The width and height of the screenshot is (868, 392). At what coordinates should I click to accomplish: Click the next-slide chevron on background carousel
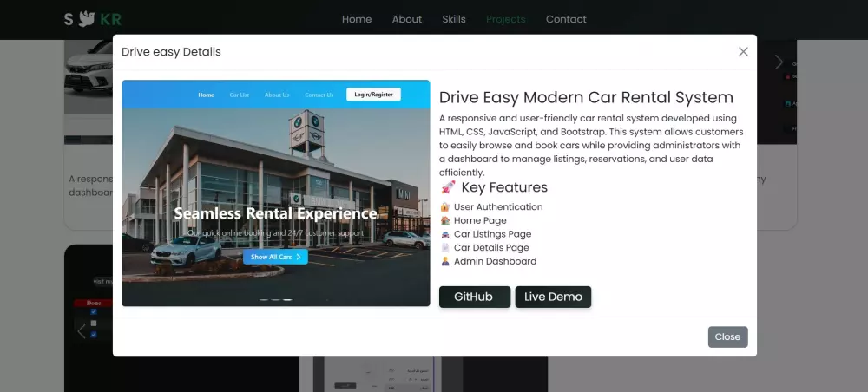[779, 62]
